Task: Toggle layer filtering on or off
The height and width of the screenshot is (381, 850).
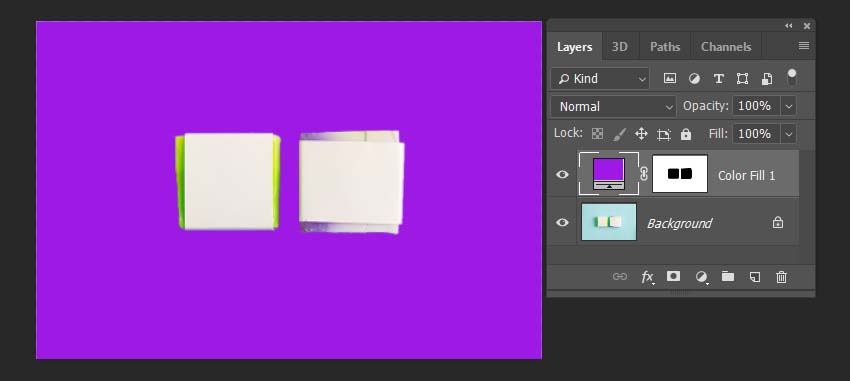Action: [792, 77]
